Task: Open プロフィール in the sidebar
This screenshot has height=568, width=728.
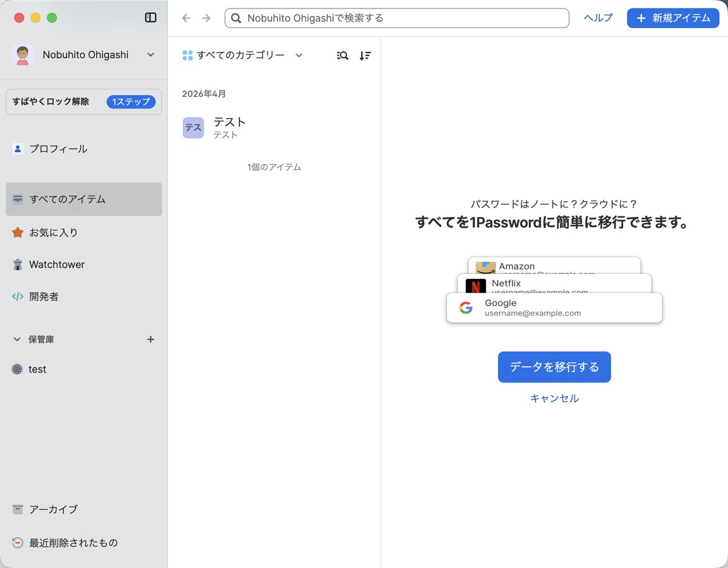Action: pyautogui.click(x=84, y=149)
